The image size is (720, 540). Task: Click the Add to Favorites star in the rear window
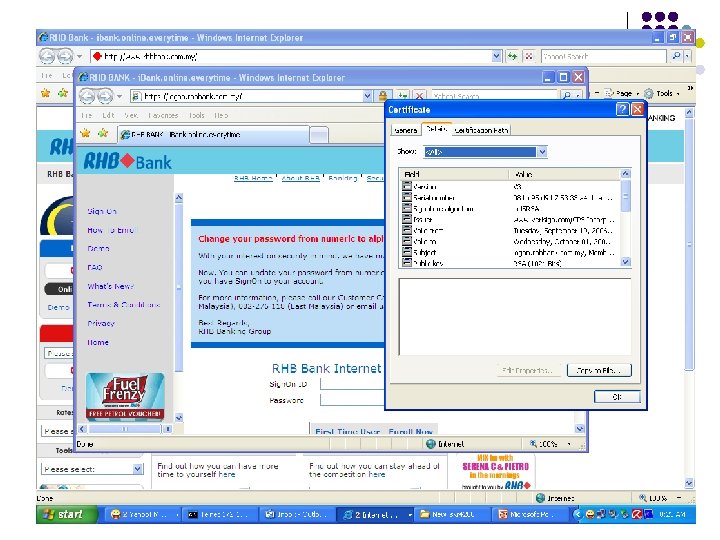click(63, 93)
